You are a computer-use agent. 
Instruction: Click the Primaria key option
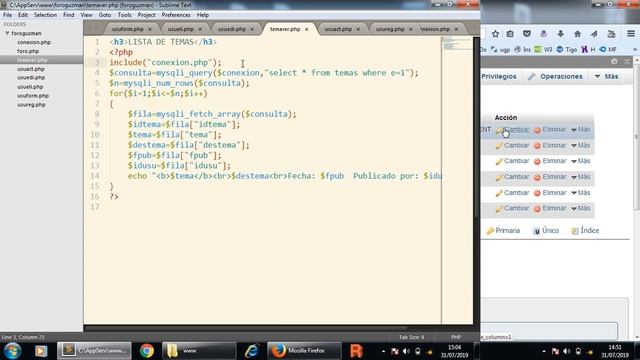coord(503,231)
